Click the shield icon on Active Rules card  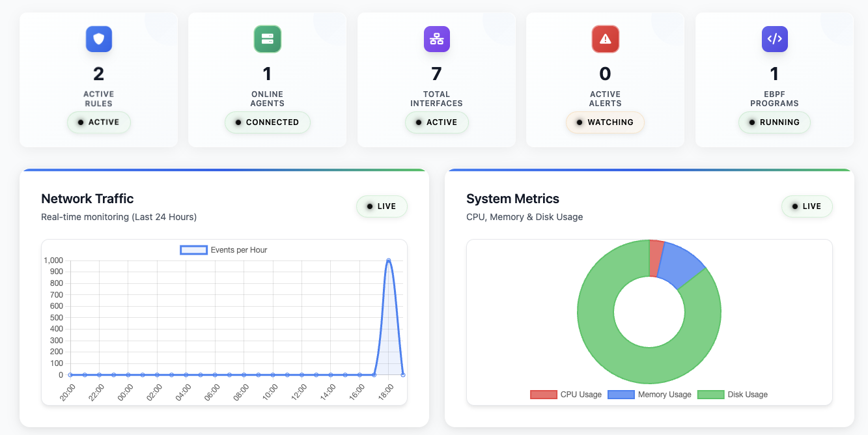pyautogui.click(x=98, y=39)
